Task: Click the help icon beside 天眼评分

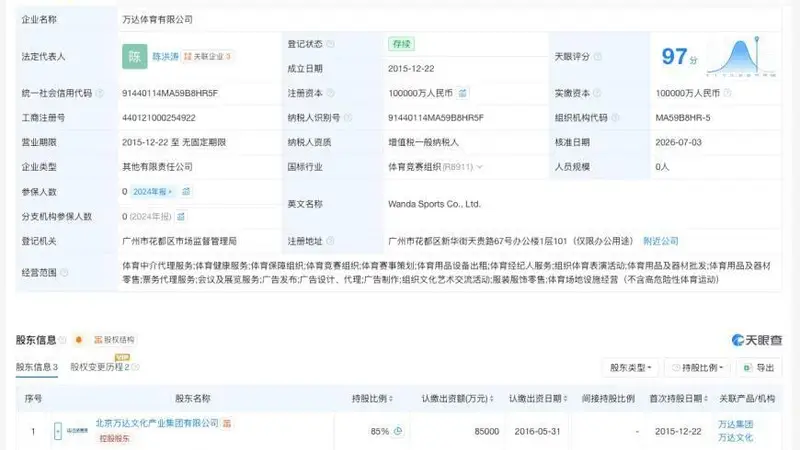Action: coord(597,57)
